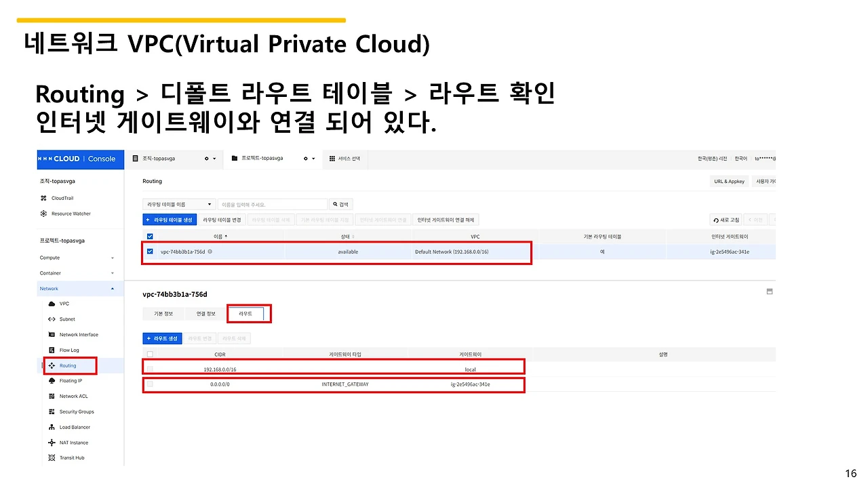Click the NAT Instance icon
868x488 pixels.
[52, 443]
